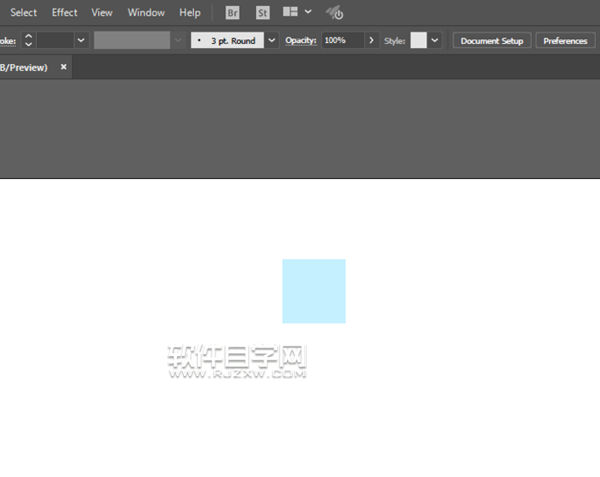Screen dimensions: 600x477
Task: Open Adobe Stock via St icon
Action: (x=262, y=13)
